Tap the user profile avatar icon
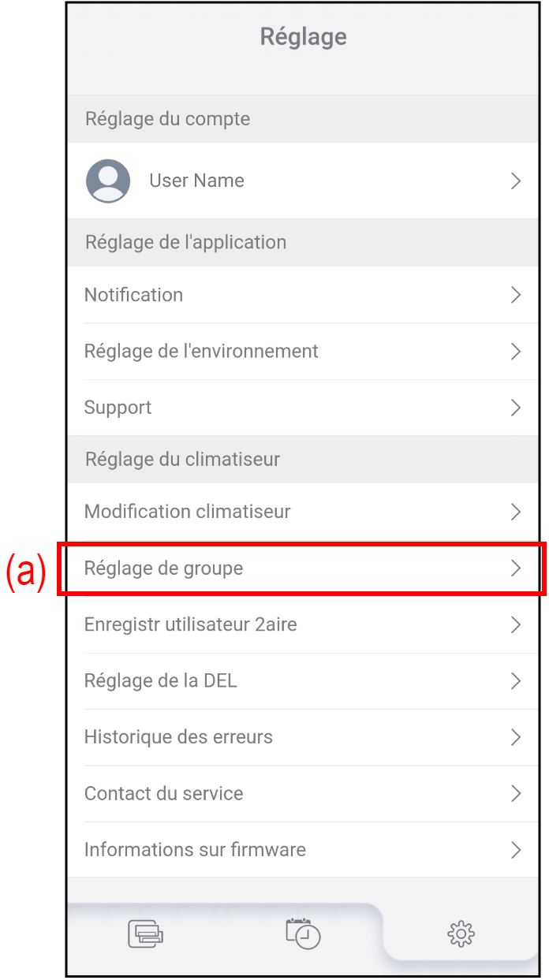This screenshot has width=549, height=980. click(x=108, y=181)
